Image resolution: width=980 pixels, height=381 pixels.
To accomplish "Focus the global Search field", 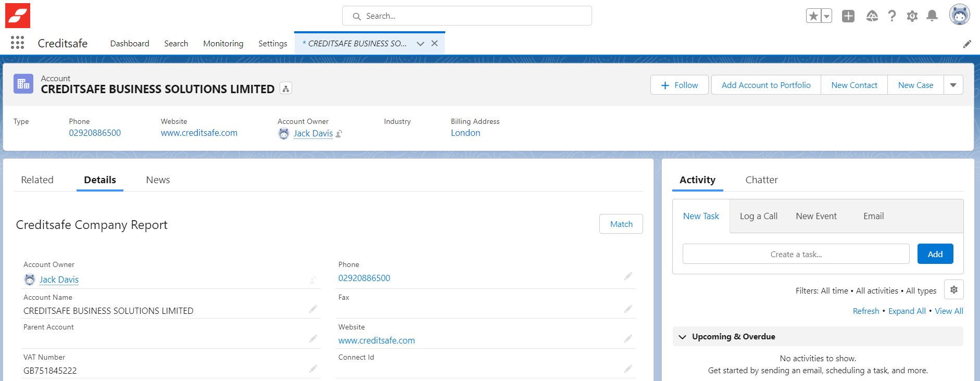I will click(467, 16).
